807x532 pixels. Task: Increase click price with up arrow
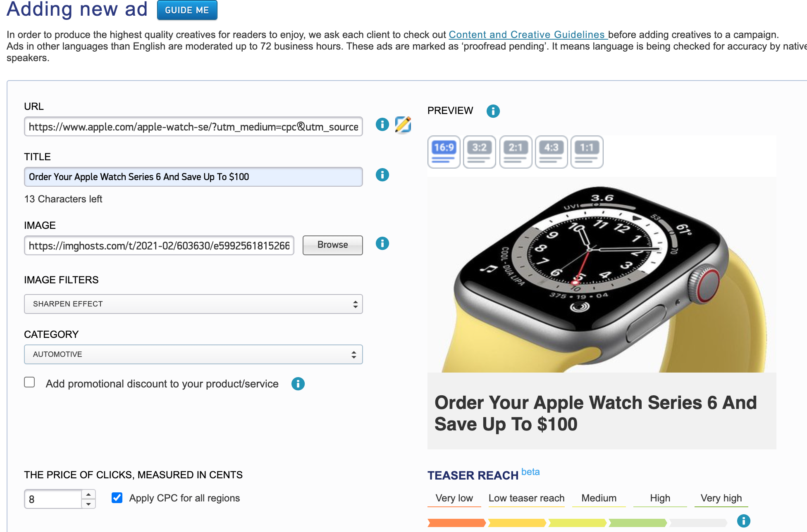[x=88, y=494]
